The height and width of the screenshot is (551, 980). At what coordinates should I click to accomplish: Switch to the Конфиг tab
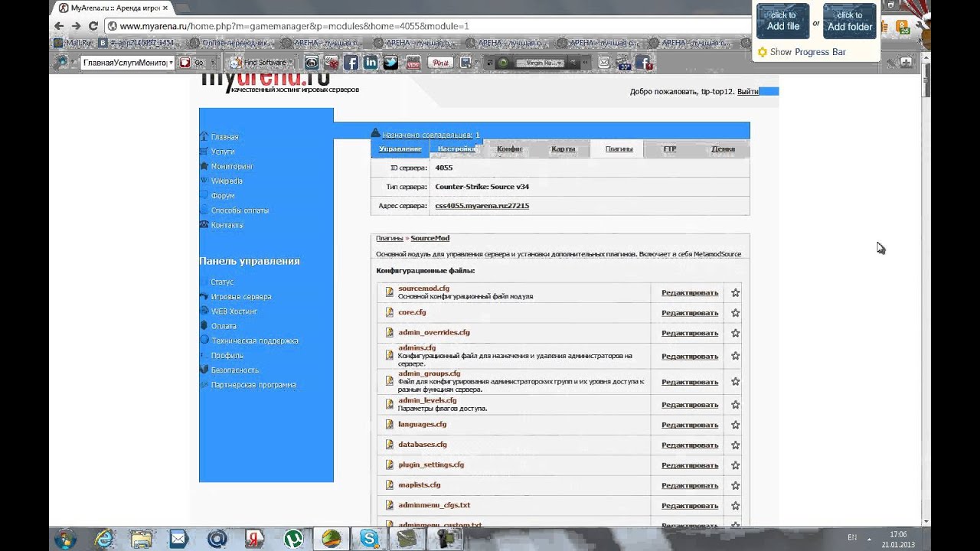coord(510,149)
